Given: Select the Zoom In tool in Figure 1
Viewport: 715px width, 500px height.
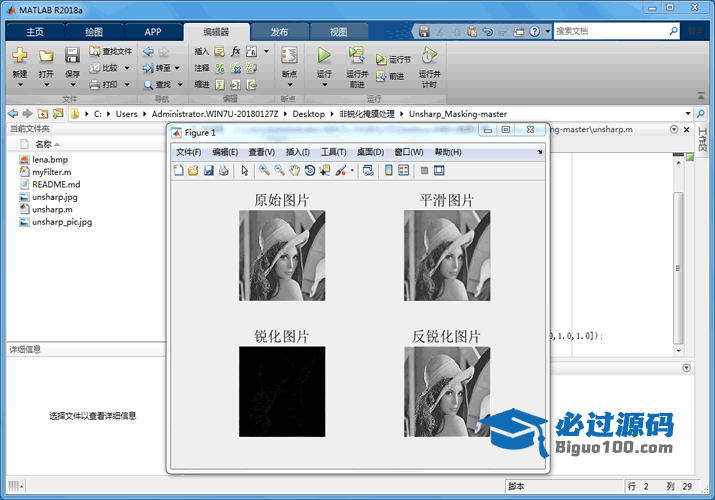Looking at the screenshot, I should point(264,170).
